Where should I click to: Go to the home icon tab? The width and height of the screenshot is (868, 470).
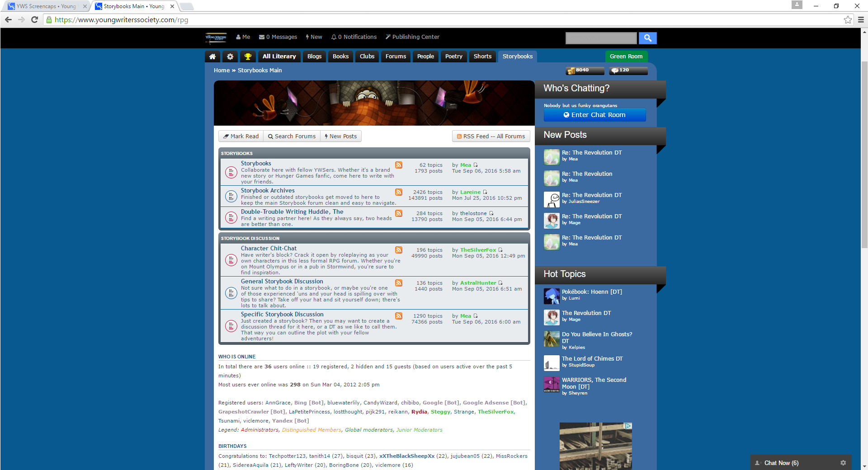tap(212, 56)
